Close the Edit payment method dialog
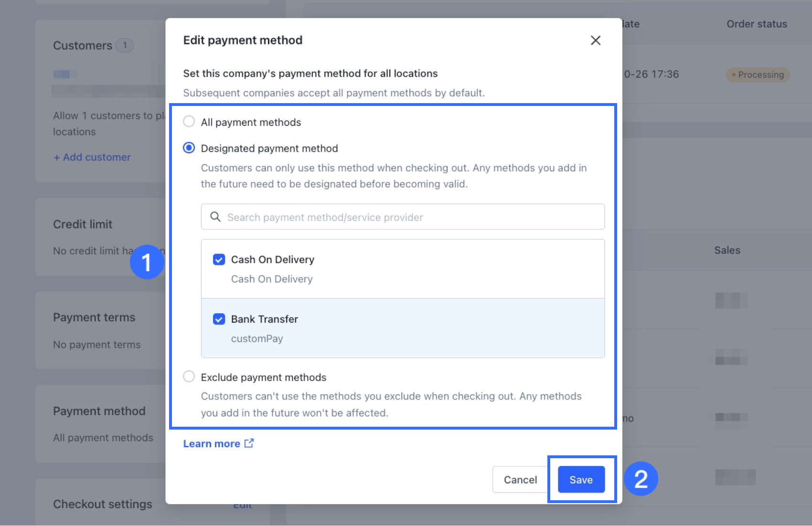 click(595, 41)
